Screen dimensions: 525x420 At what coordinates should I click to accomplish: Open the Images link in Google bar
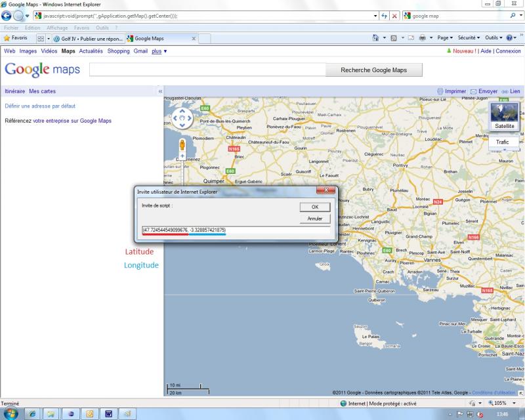(28, 51)
